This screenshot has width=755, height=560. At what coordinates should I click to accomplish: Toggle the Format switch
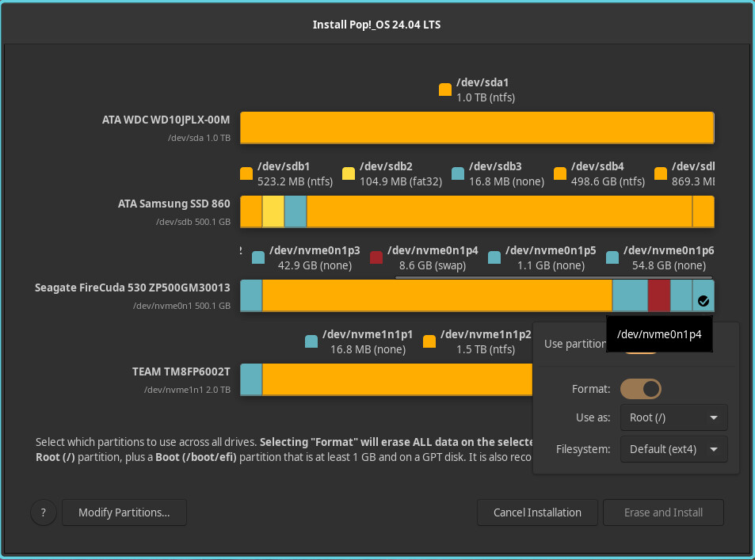[640, 389]
